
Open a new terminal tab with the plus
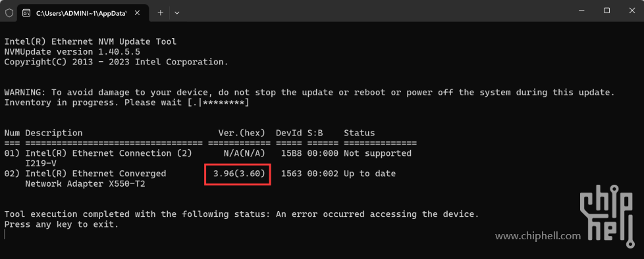point(160,12)
